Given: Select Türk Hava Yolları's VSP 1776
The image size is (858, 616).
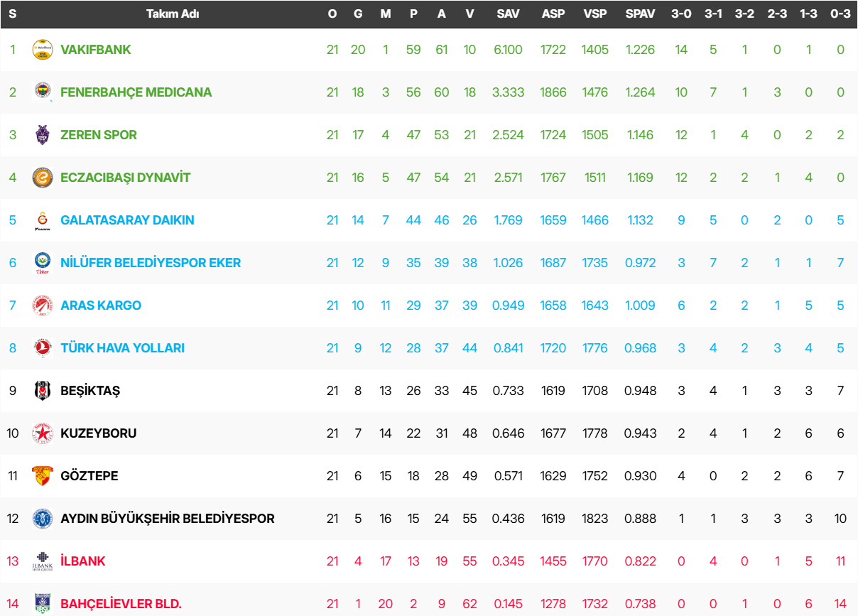Looking at the screenshot, I should click(x=595, y=348).
